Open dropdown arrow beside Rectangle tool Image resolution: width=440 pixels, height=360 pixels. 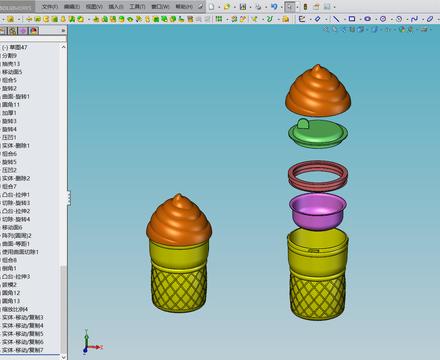click(359, 19)
